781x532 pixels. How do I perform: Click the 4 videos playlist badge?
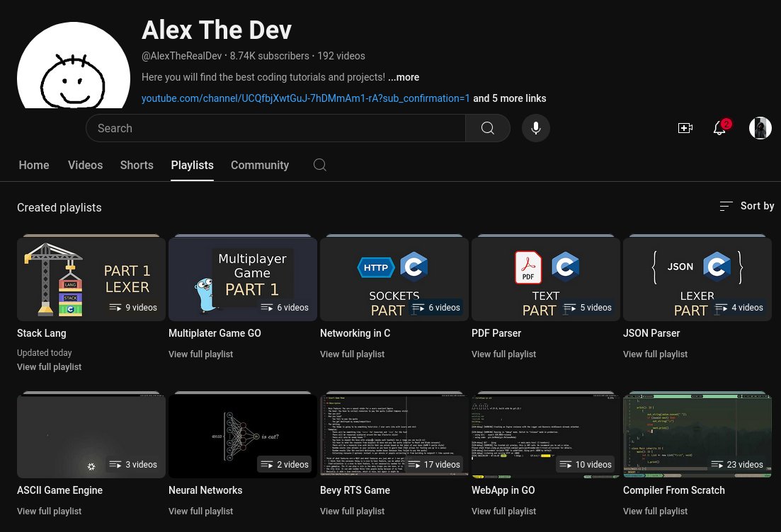click(739, 308)
